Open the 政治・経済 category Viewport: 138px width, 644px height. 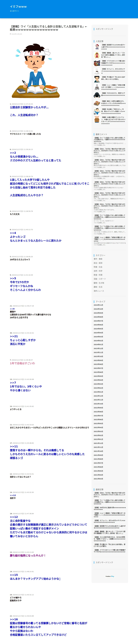coord(98,263)
